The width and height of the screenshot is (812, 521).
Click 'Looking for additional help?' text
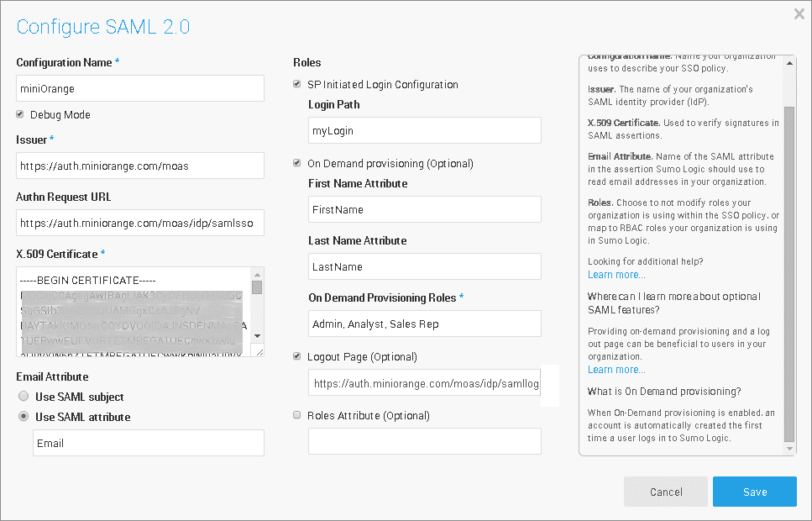[645, 261]
